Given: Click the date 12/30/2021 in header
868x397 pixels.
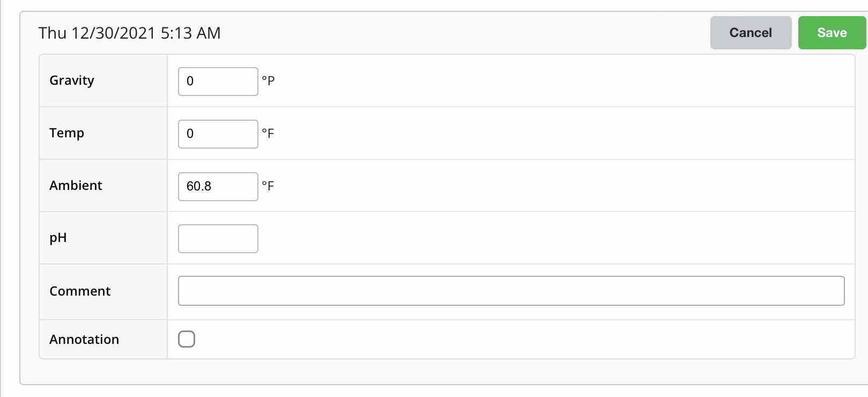Looking at the screenshot, I should pos(113,33).
